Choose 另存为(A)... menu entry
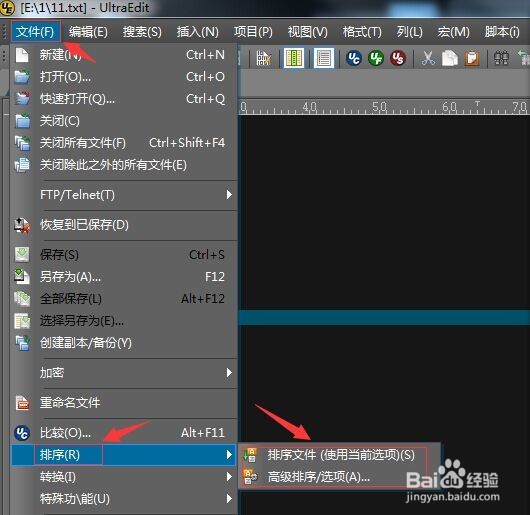530x515 pixels. 124,277
